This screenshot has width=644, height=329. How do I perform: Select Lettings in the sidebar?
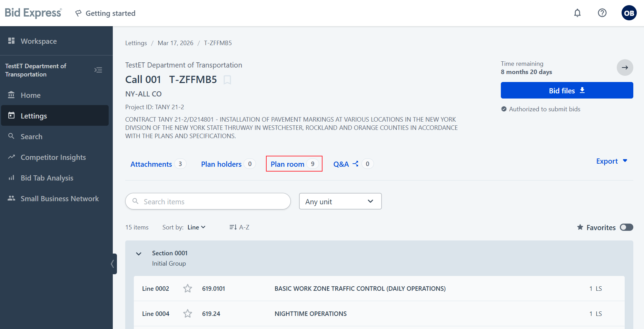55,116
